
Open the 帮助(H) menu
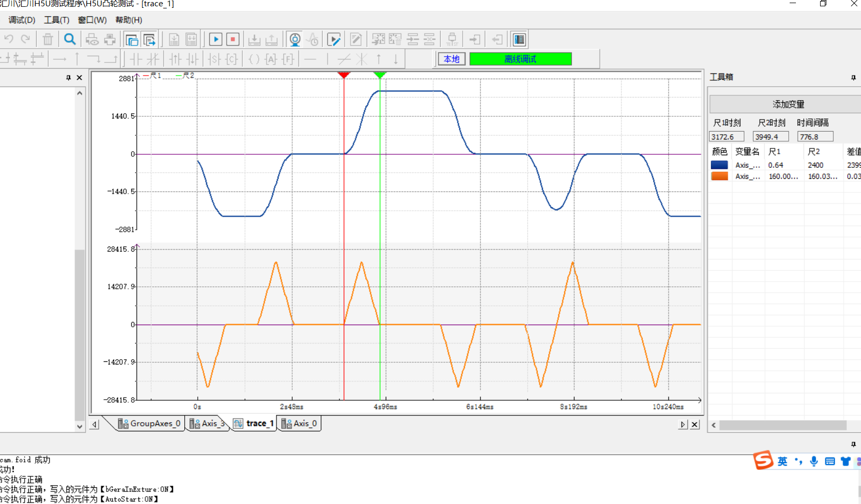point(129,20)
